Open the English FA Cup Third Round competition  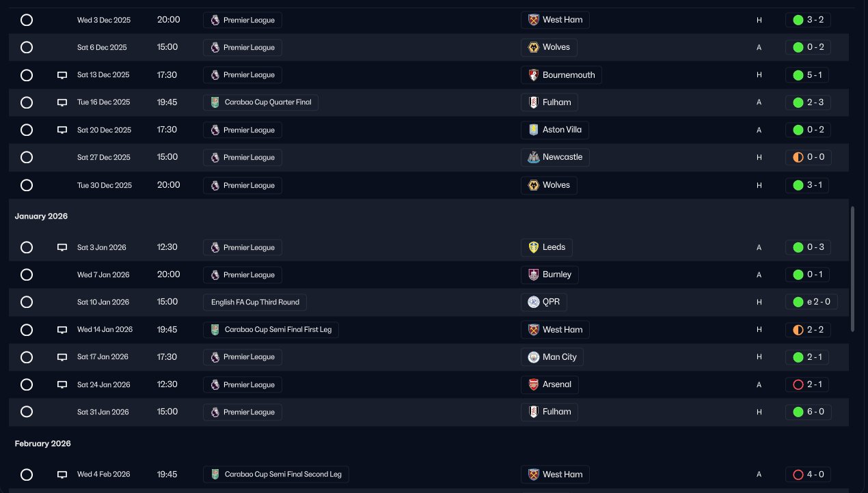click(x=255, y=302)
